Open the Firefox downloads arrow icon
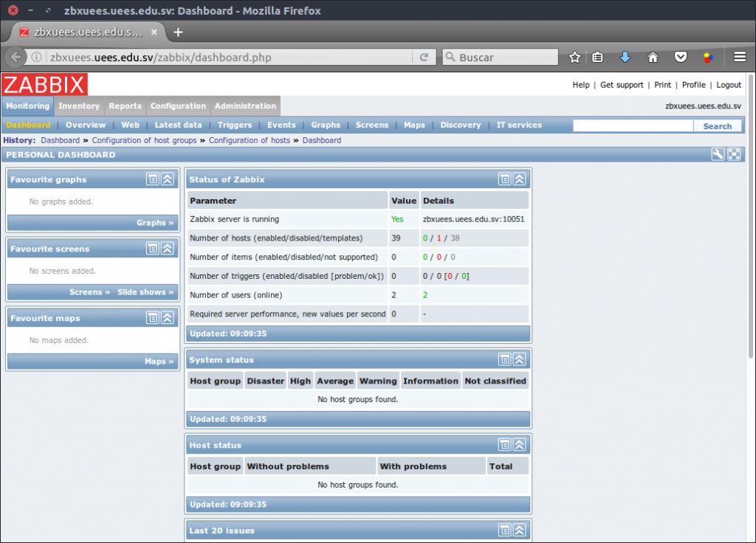The width and height of the screenshot is (756, 543). pyautogui.click(x=625, y=58)
